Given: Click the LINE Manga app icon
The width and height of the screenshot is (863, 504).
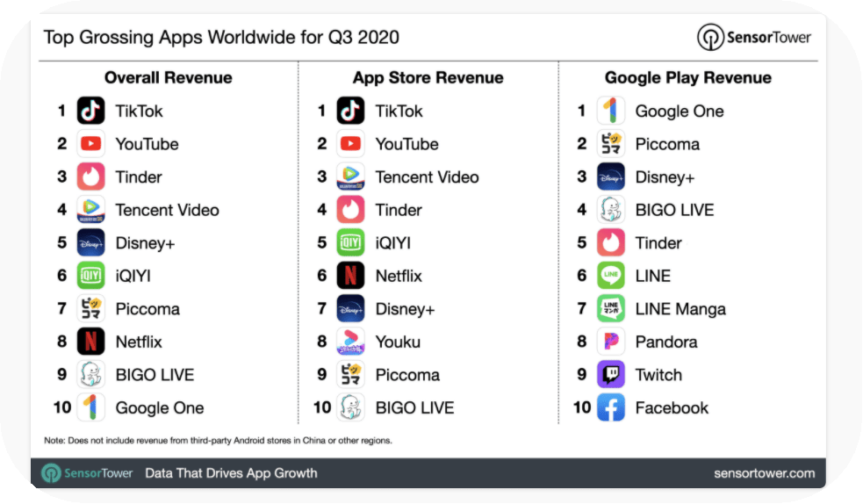Looking at the screenshot, I should [x=611, y=309].
